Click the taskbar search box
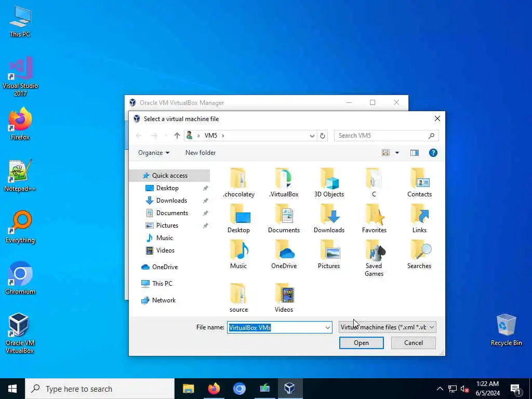Screen dimensions: 532x399 coord(100,389)
